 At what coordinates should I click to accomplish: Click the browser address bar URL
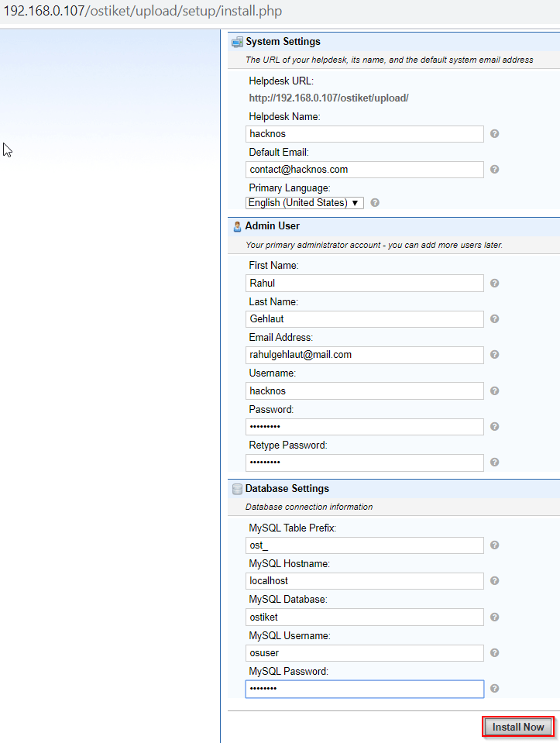click(x=143, y=11)
